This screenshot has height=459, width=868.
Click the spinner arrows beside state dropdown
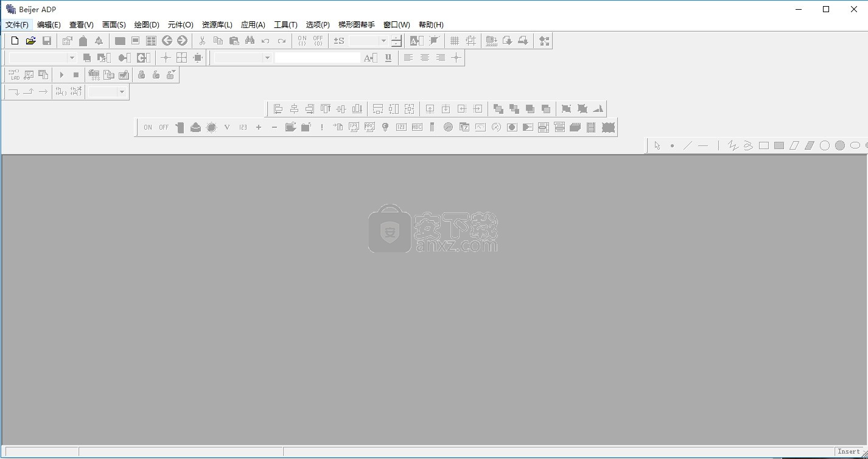click(x=396, y=41)
